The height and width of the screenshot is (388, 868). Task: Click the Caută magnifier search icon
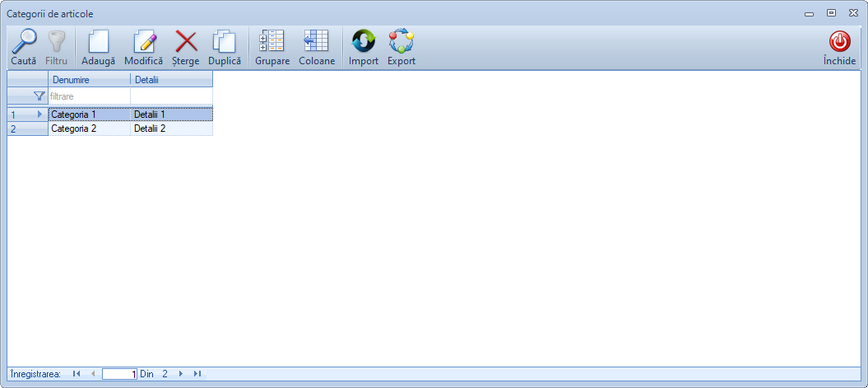pyautogui.click(x=23, y=41)
